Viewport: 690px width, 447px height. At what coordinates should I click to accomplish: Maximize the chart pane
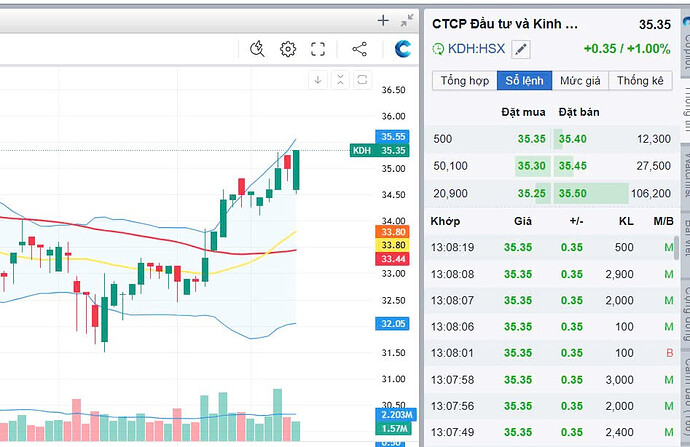click(359, 80)
